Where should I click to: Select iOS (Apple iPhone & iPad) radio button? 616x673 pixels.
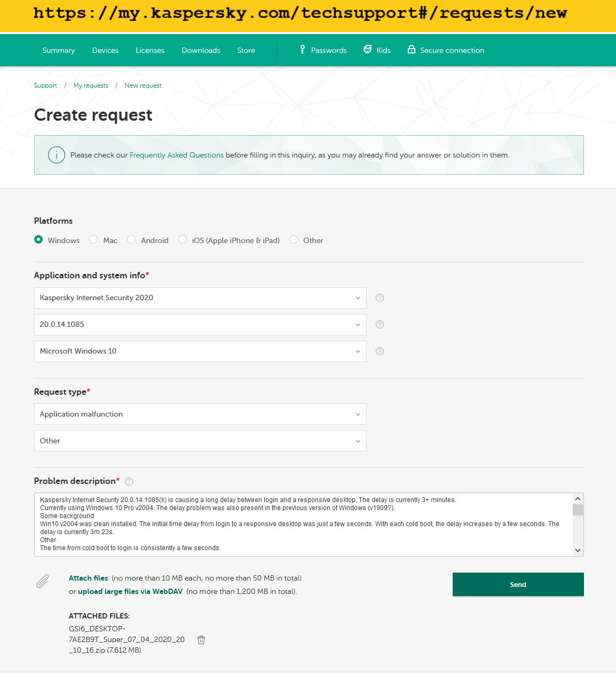pos(183,239)
